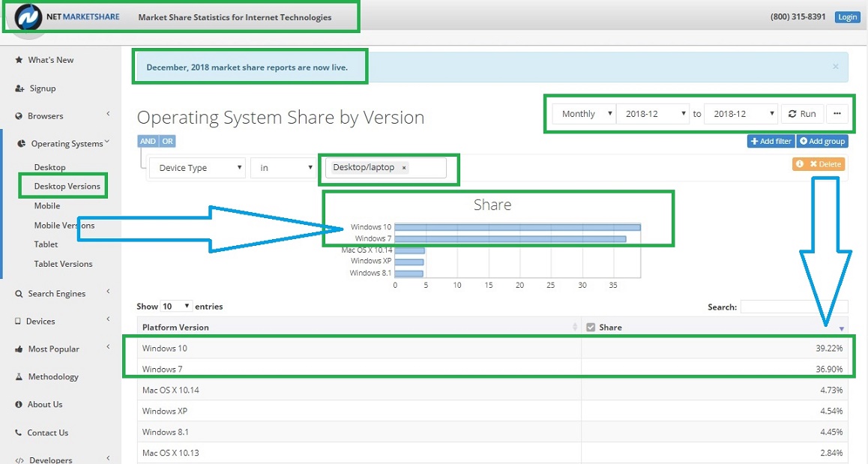
Task: Click the Add group button
Action: click(x=822, y=141)
